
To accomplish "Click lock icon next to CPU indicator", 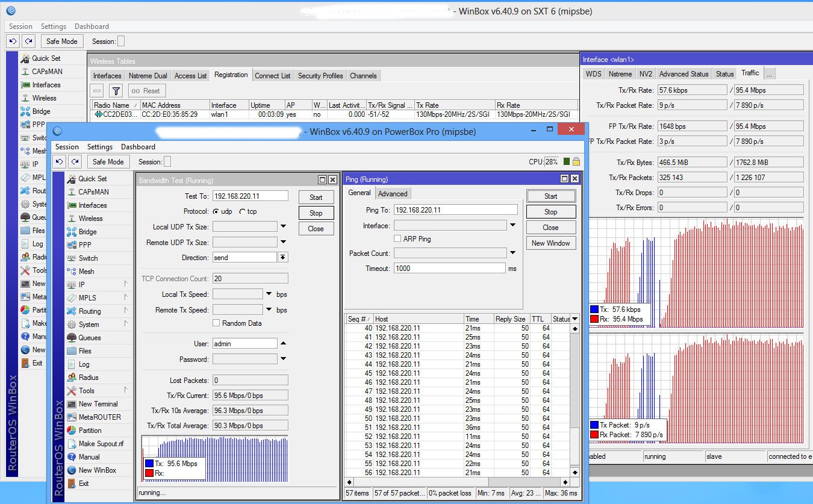I will 576,161.
